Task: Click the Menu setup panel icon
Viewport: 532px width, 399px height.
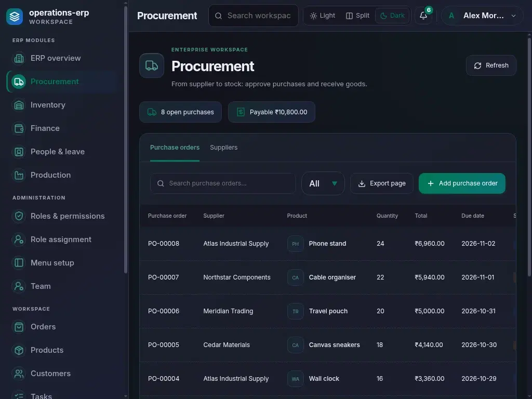Action: tap(19, 263)
